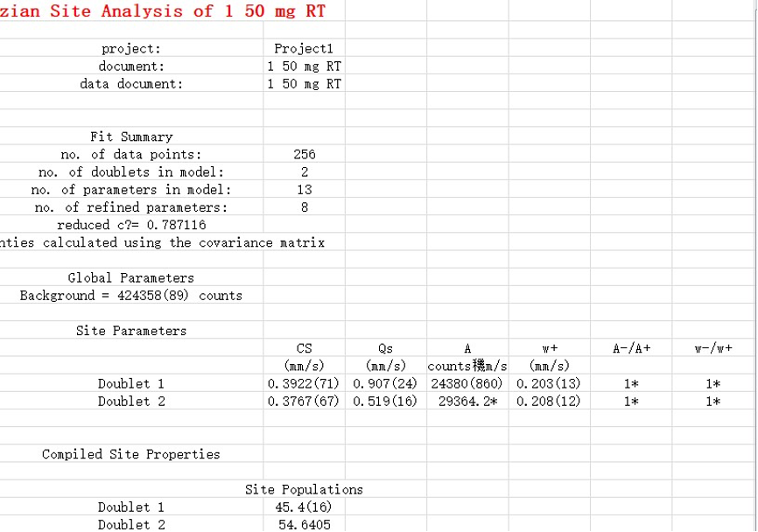Click Doublet 2 Qs value 0.519(16)

385,402
